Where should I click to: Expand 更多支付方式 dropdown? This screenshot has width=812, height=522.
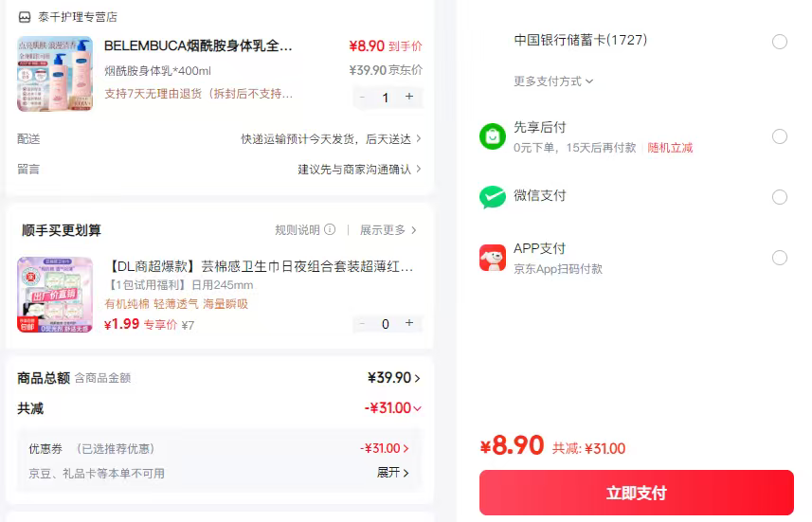[x=553, y=81]
